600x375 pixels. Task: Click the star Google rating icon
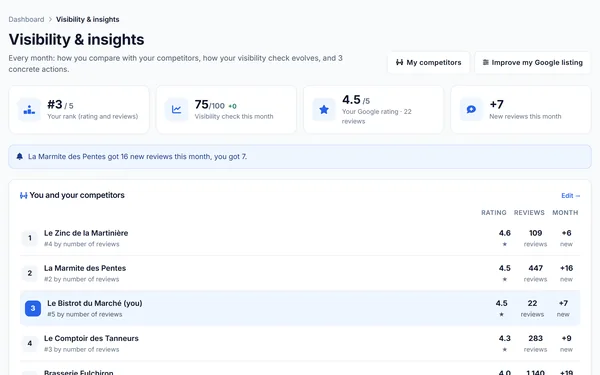pos(324,110)
